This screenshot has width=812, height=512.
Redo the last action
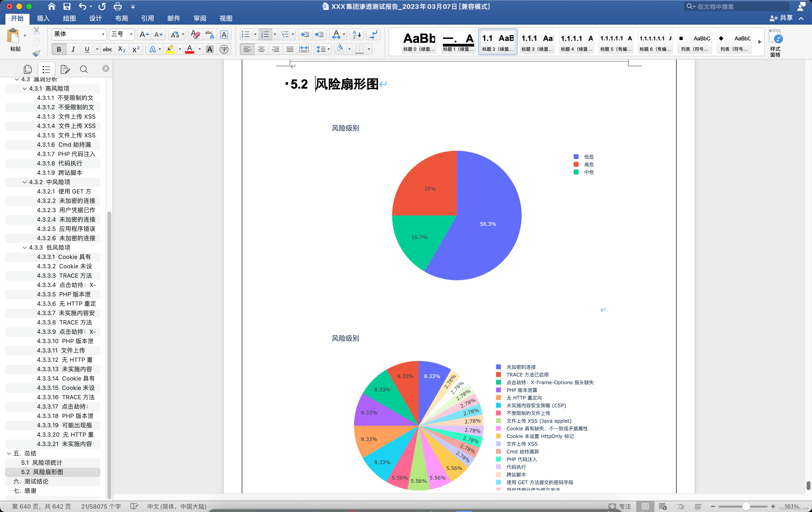point(102,6)
